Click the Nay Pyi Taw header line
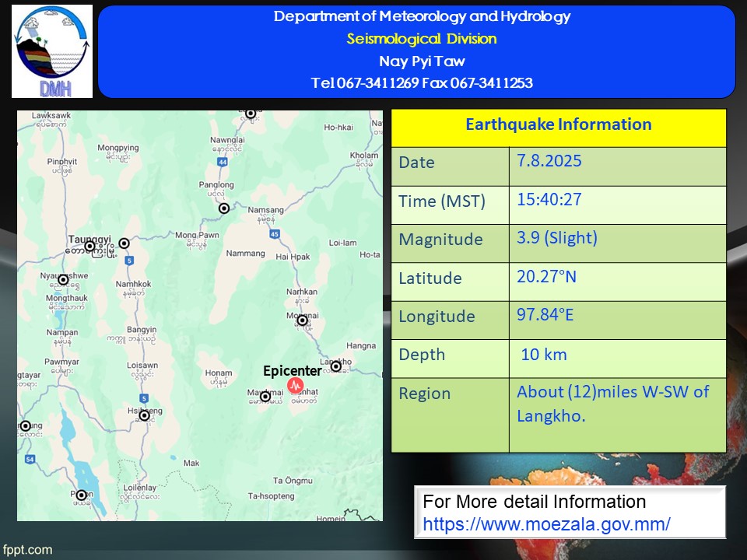This screenshot has height=560, width=747. point(422,61)
